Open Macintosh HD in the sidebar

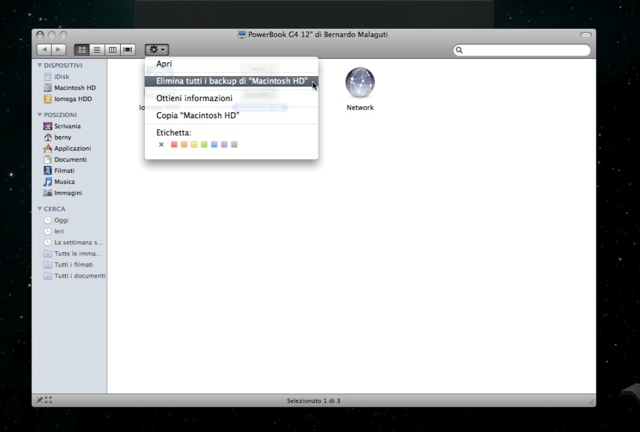click(x=69, y=87)
